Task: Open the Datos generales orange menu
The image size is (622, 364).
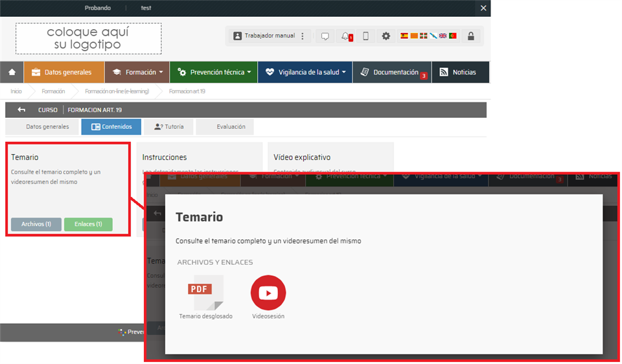Action: coord(63,73)
